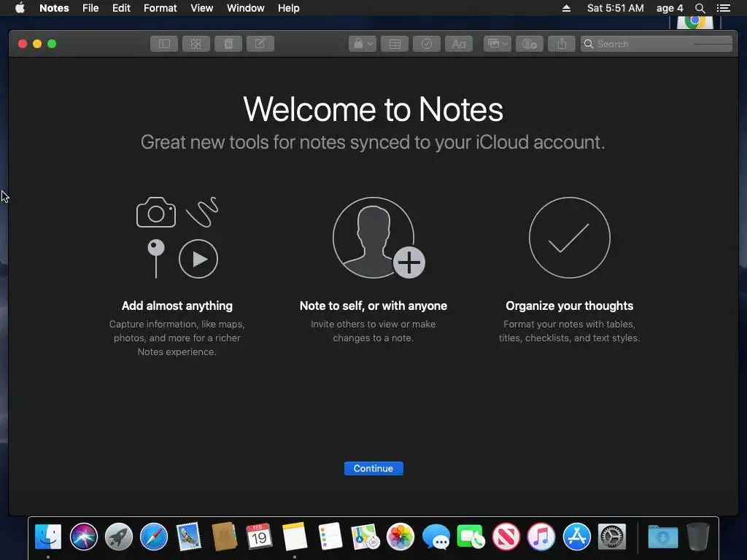Open Mail stamp icon in Dock

coord(189,537)
